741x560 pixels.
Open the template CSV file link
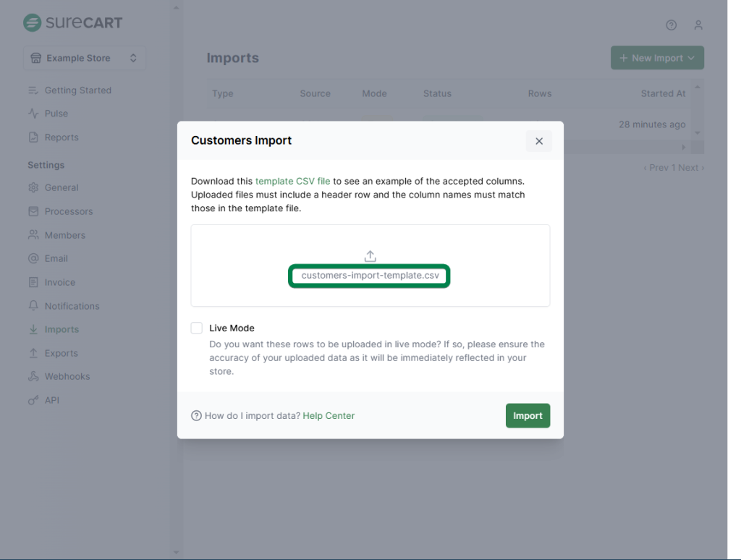click(292, 181)
